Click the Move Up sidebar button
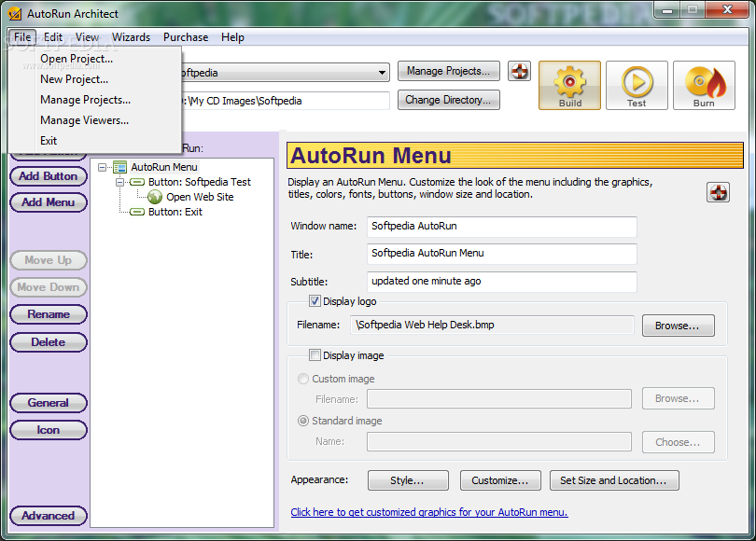 [49, 260]
